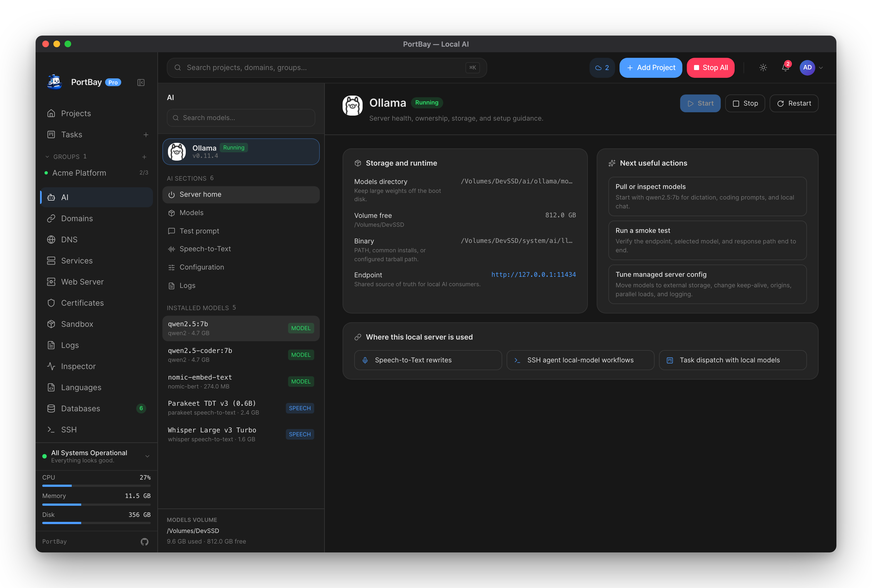Click the Databases count badge 6
The width and height of the screenshot is (872, 588).
click(141, 408)
